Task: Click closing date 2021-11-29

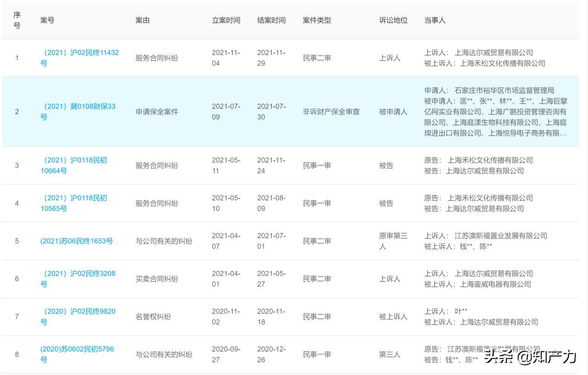Action: (271, 58)
